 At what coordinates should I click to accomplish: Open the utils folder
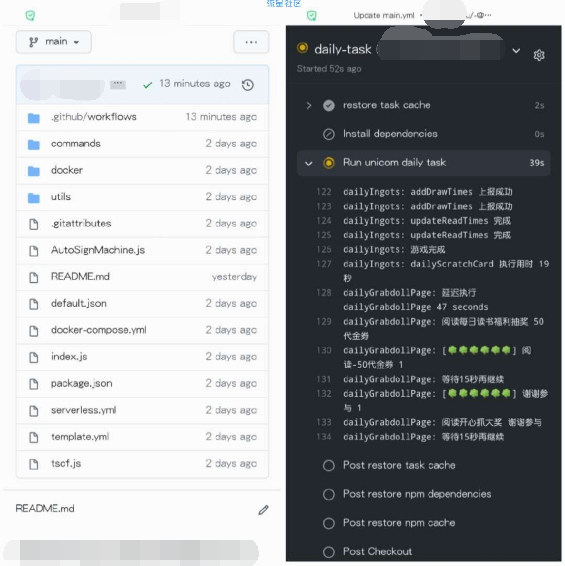[x=61, y=197]
